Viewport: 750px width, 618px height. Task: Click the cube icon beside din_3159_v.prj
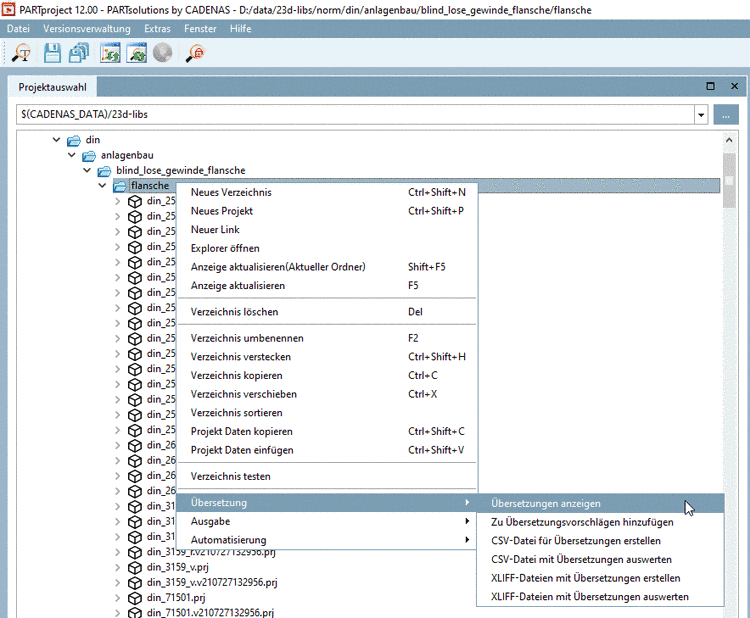[x=135, y=567]
